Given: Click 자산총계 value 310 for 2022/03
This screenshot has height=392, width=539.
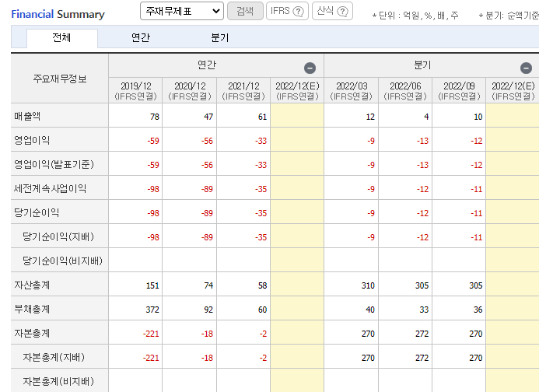Looking at the screenshot, I should 368,285.
